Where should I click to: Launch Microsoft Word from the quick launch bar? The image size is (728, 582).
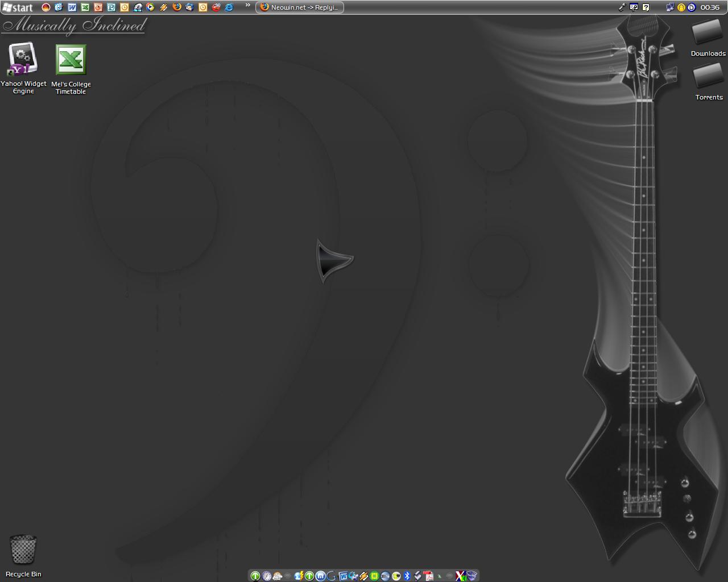point(72,7)
